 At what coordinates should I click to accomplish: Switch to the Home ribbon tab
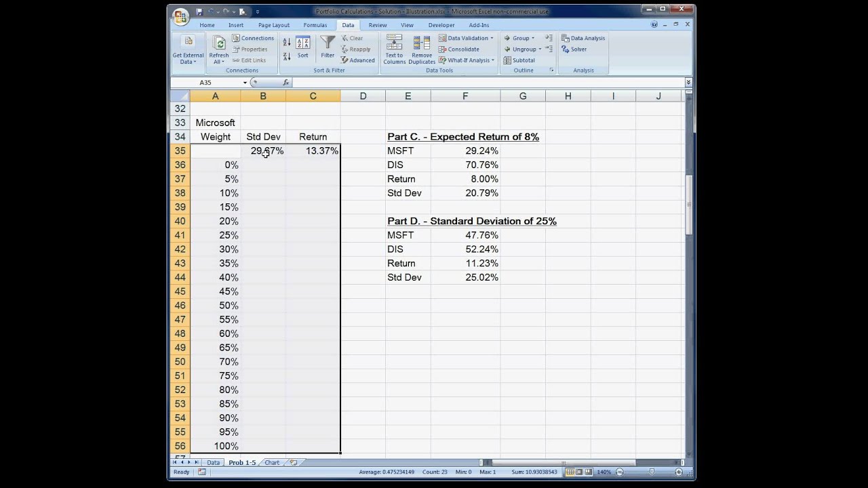[207, 25]
